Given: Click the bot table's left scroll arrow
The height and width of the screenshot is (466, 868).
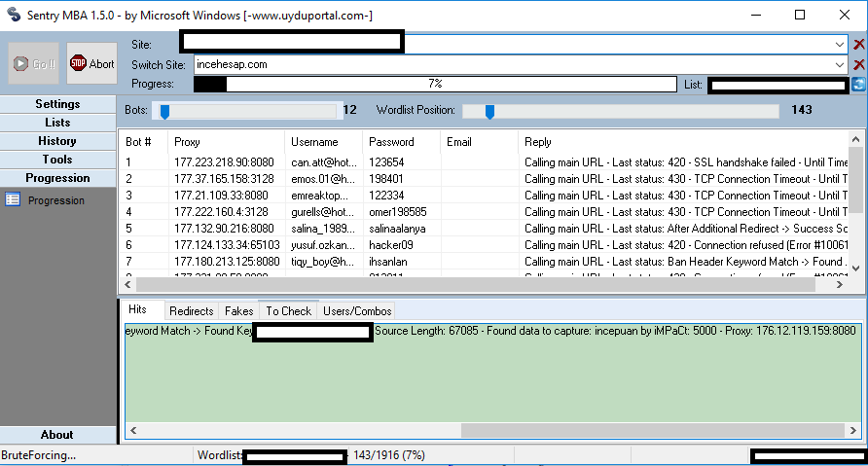Looking at the screenshot, I should coord(127,284).
